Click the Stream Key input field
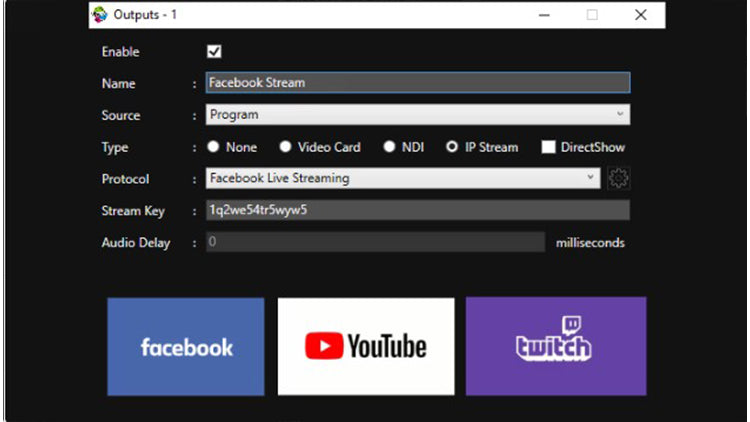Screen dimensions: 750x422 click(417, 210)
